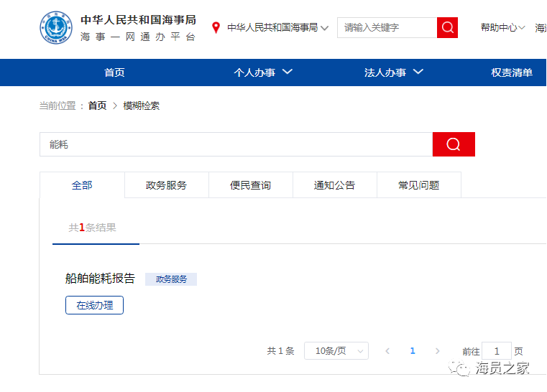Open the 船舶能耗报告 result title
Image resolution: width=547 pixels, height=392 pixels.
100,279
